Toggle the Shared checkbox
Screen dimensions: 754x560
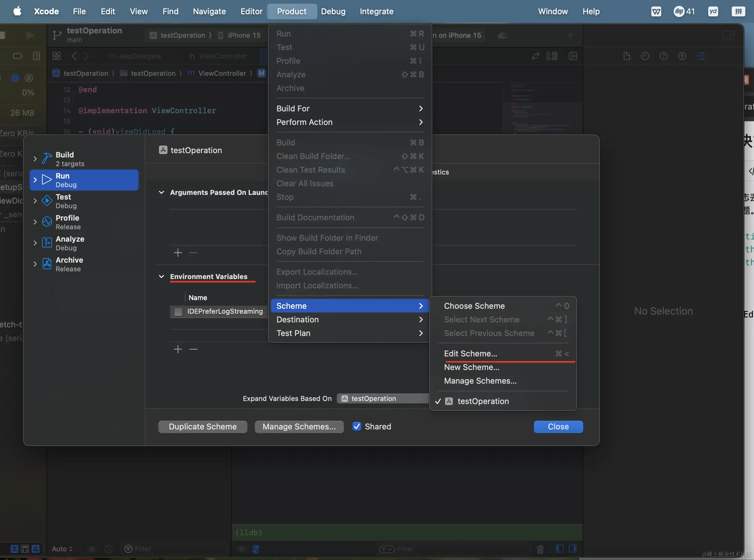point(357,426)
